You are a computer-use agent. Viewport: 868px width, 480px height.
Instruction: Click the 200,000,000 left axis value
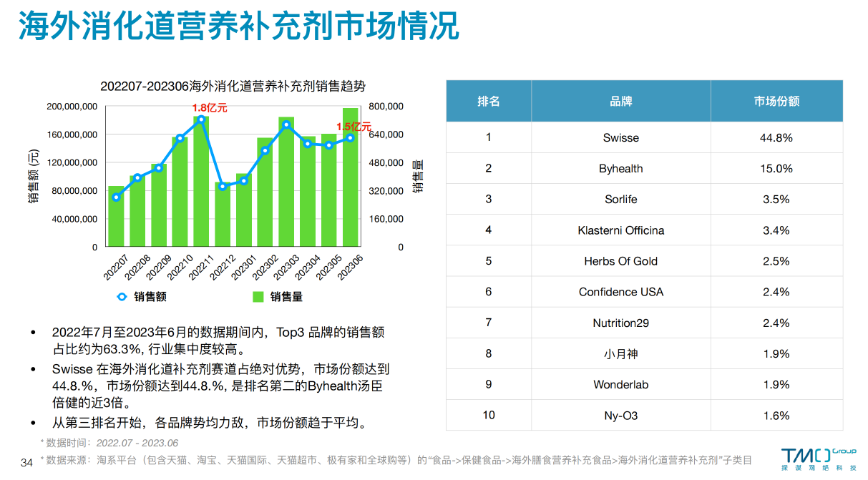point(72,107)
